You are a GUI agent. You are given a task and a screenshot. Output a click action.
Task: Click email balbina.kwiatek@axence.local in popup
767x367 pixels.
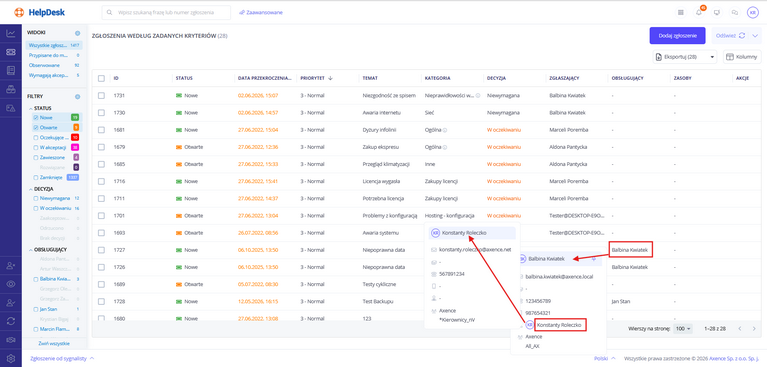click(x=559, y=276)
